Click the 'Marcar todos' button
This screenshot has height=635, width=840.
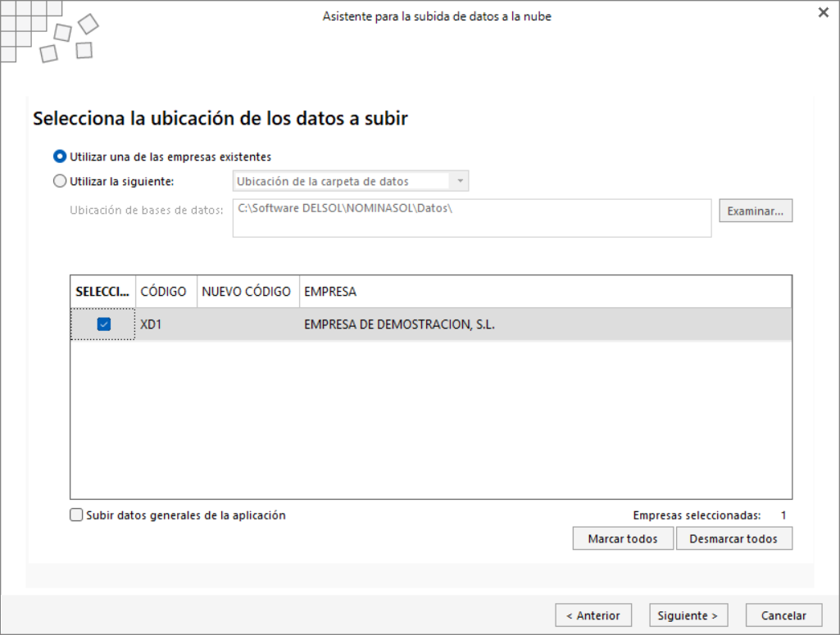(x=623, y=538)
